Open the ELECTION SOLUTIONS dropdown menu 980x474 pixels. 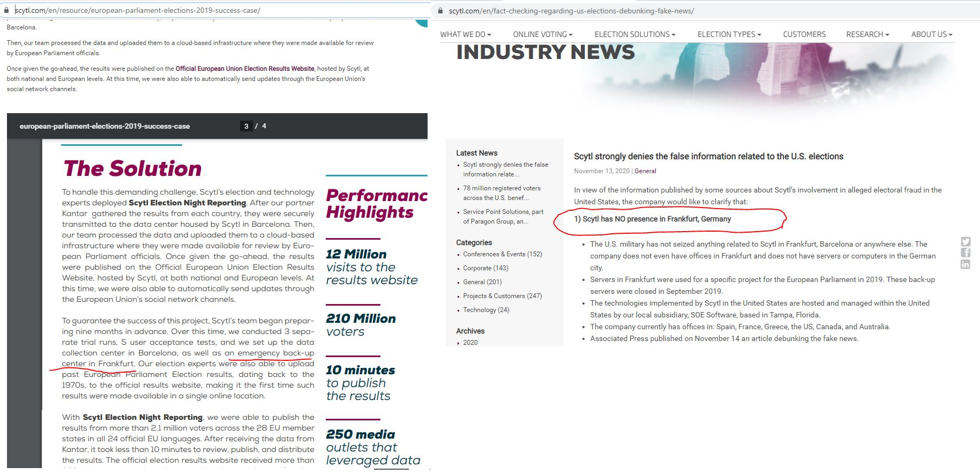click(635, 34)
